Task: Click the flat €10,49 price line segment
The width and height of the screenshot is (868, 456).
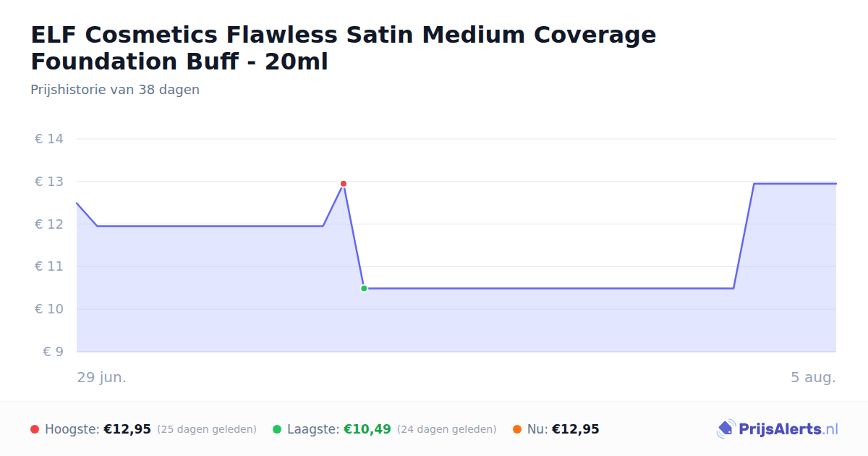Action: [548, 288]
